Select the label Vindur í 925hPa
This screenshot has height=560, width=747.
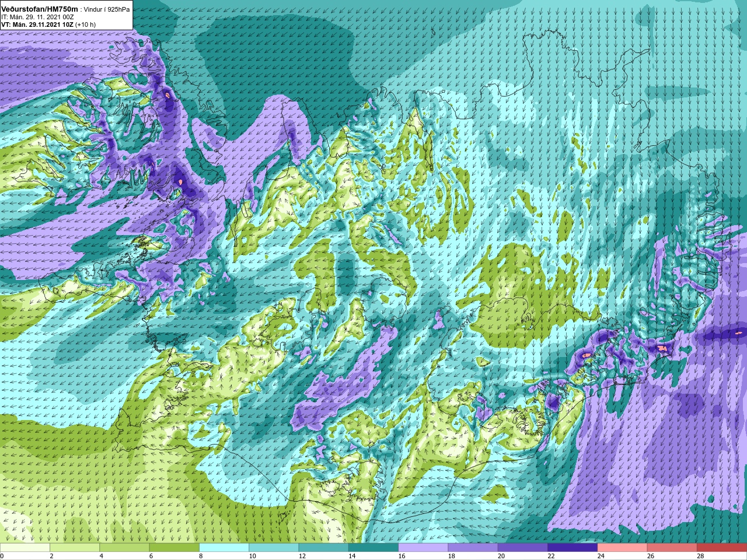point(106,9)
